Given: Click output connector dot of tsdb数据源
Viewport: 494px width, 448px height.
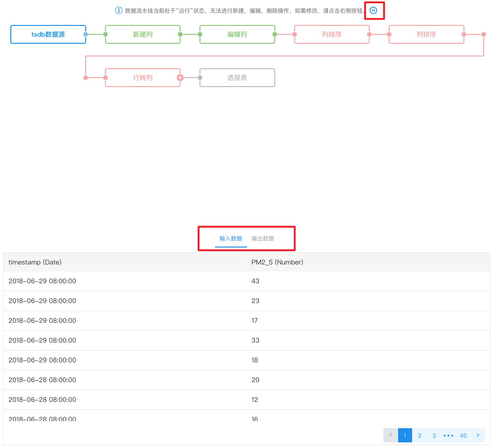Looking at the screenshot, I should tap(85, 34).
